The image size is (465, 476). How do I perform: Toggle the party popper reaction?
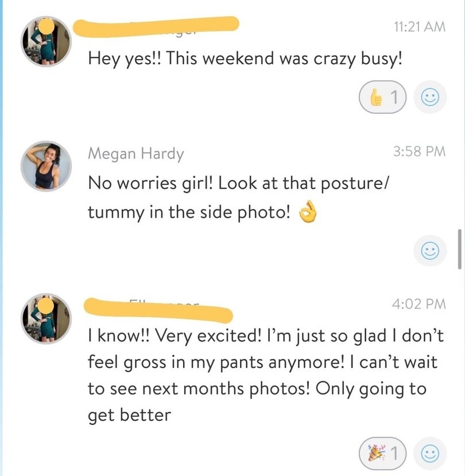(x=383, y=454)
